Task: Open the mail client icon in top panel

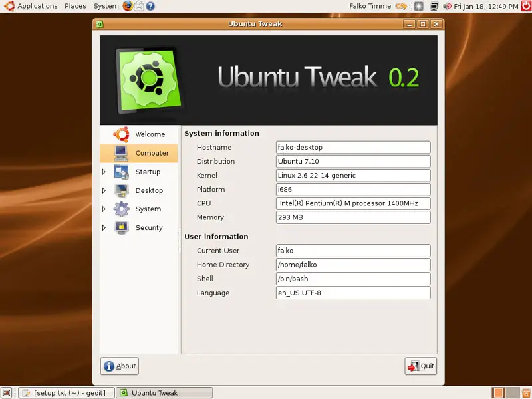Action: click(139, 6)
